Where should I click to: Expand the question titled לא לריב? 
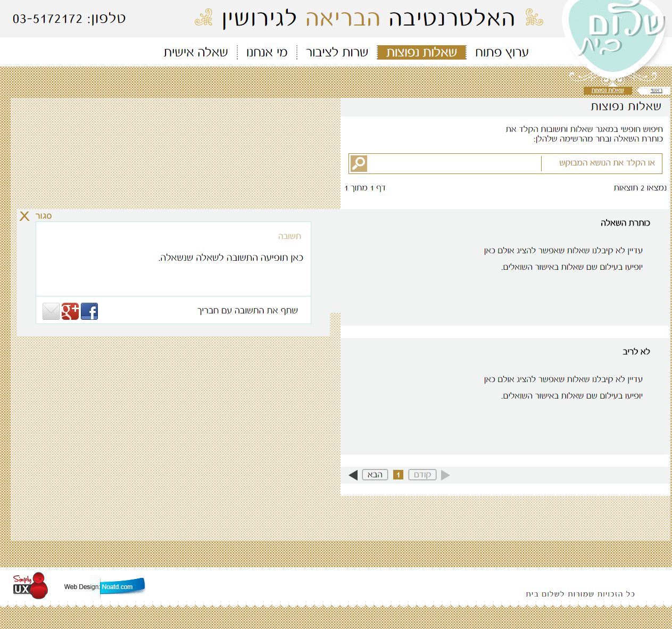point(636,352)
